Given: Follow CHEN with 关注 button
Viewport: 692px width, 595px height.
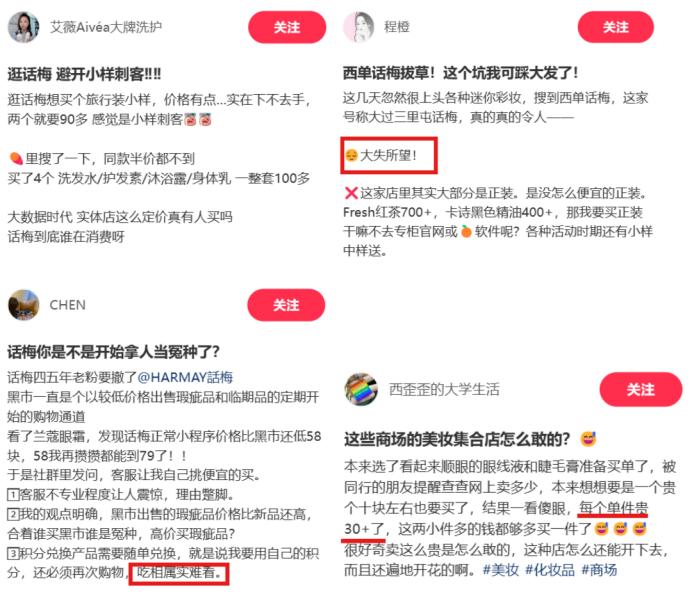Looking at the screenshot, I should point(286,305).
